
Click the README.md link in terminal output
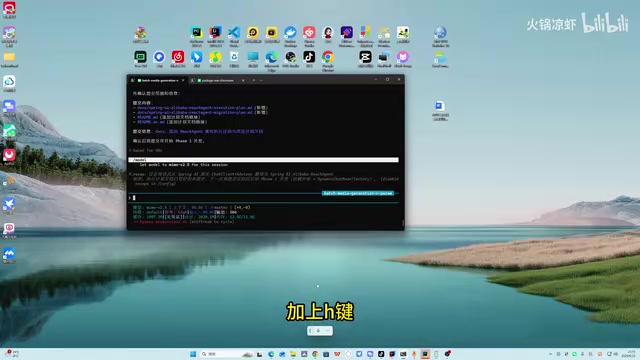point(147,117)
